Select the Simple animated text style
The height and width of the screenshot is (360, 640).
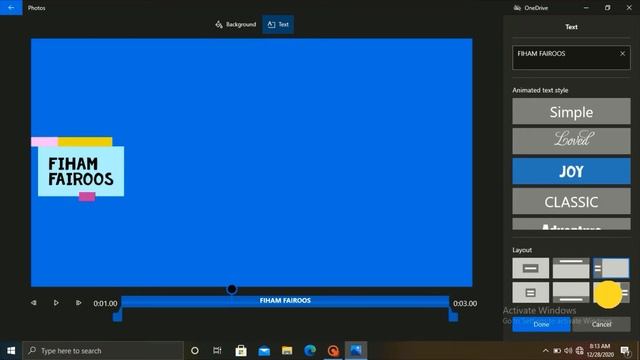tap(571, 111)
